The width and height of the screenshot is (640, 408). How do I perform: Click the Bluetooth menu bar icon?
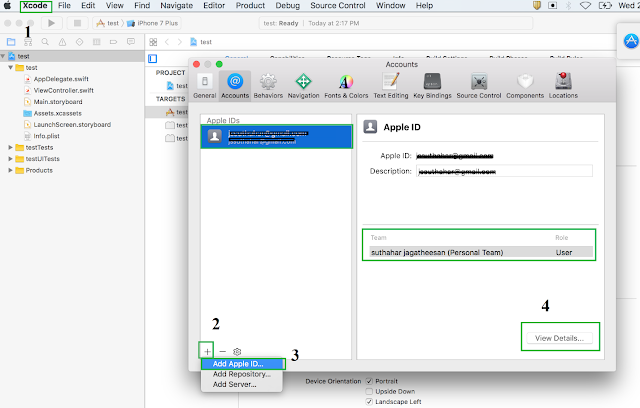pos(568,6)
